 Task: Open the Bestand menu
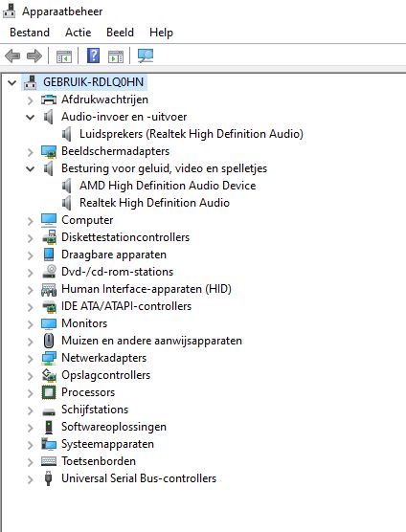(30, 33)
